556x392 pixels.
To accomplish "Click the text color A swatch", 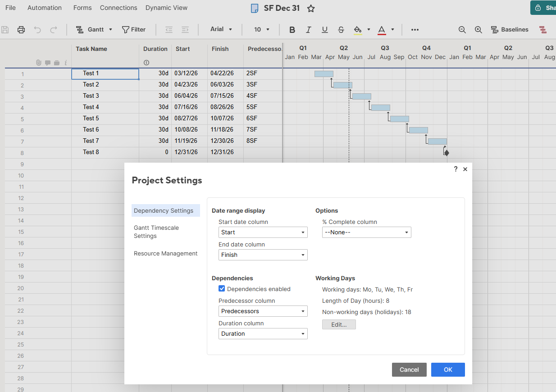I will point(382,30).
